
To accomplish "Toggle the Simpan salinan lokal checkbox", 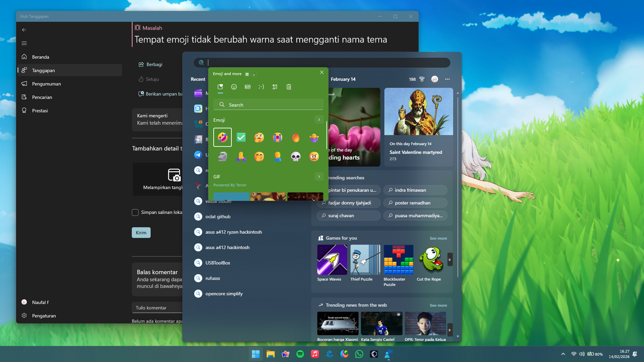I will pos(135,212).
